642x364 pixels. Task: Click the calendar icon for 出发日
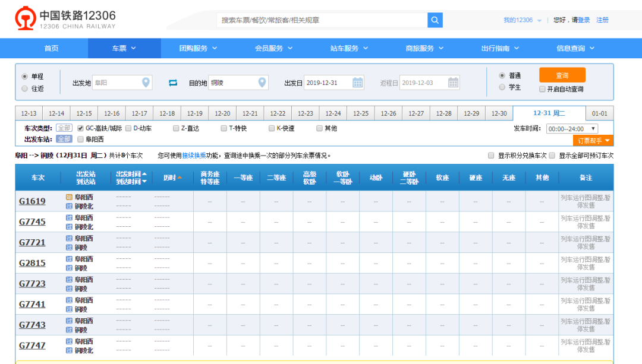(x=358, y=83)
